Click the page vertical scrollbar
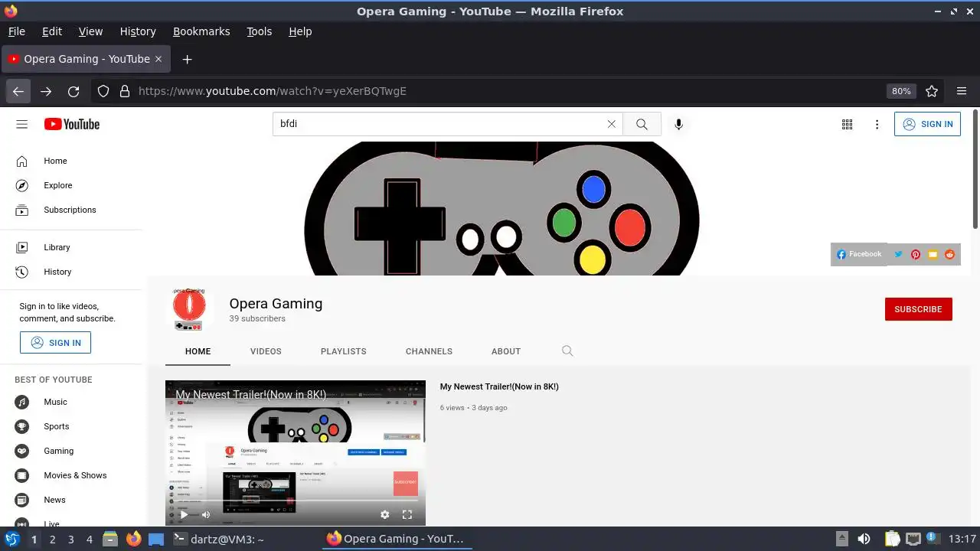 pos(975,168)
